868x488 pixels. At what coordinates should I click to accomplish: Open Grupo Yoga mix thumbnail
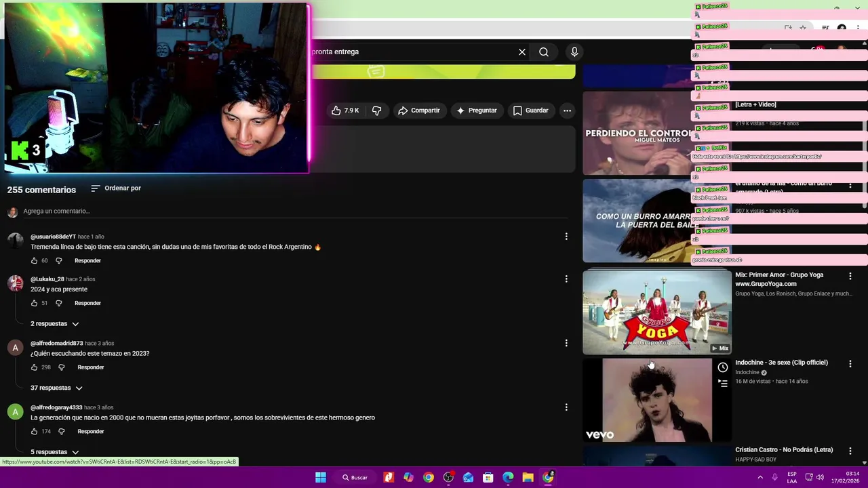point(657,312)
